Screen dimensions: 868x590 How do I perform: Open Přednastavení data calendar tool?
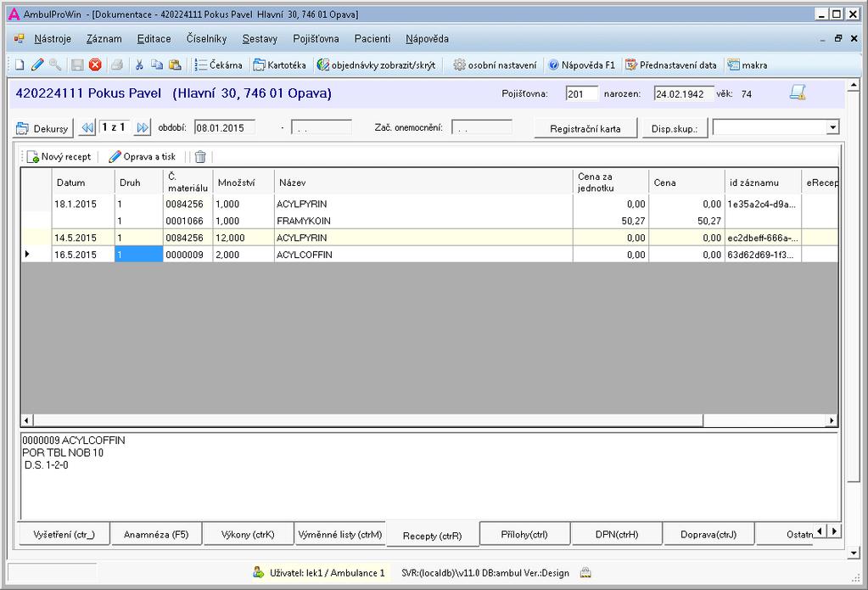671,65
